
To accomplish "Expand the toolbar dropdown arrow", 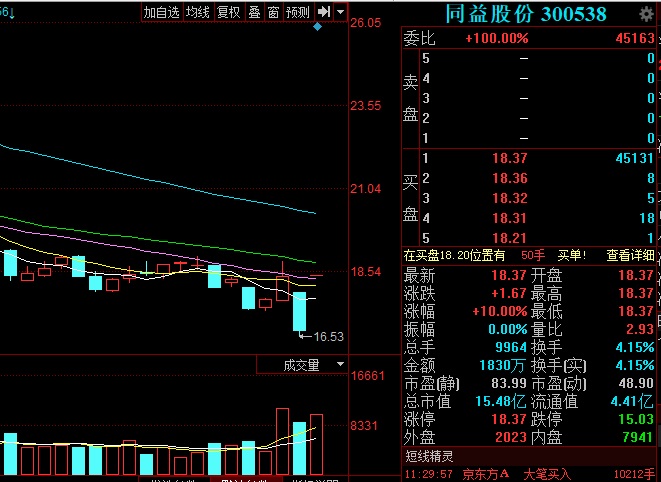I will pos(341,12).
